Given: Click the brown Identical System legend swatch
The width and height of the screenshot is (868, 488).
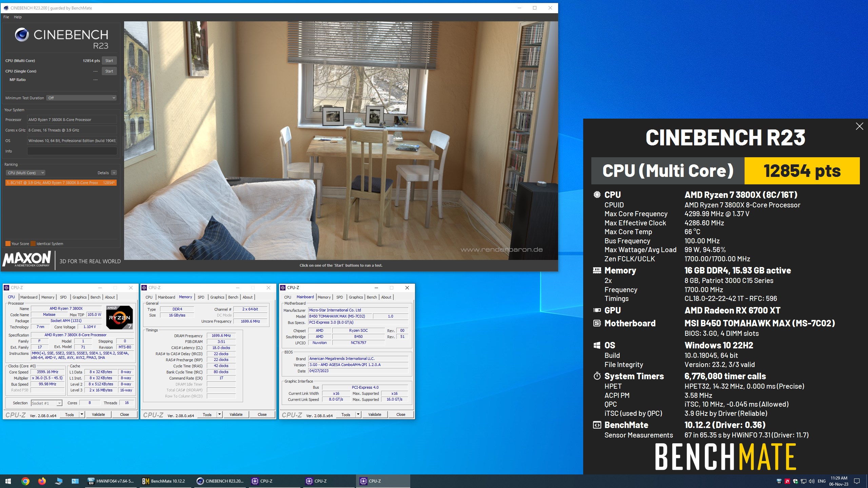Looking at the screenshot, I should coord(33,244).
